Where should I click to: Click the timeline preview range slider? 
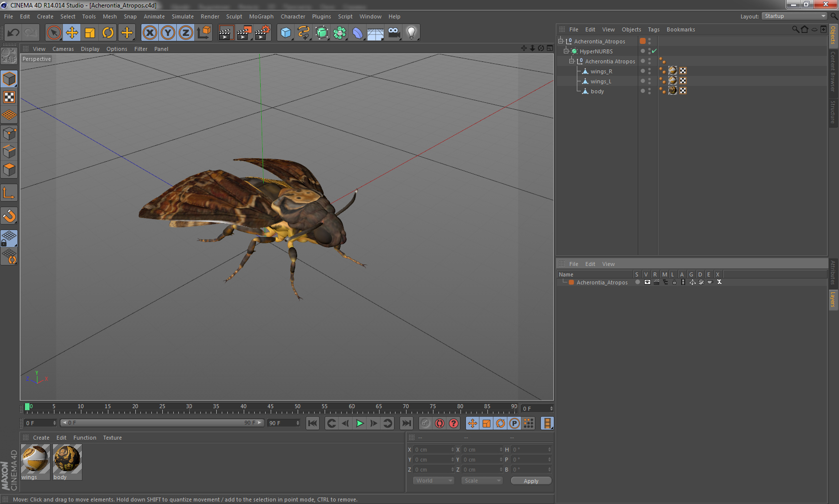pos(162,423)
